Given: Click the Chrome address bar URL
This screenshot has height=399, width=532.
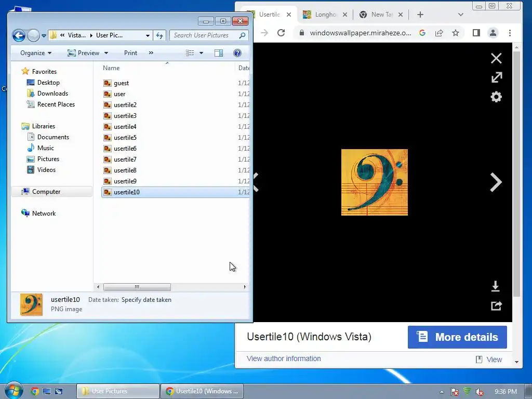Looking at the screenshot, I should pos(361,33).
